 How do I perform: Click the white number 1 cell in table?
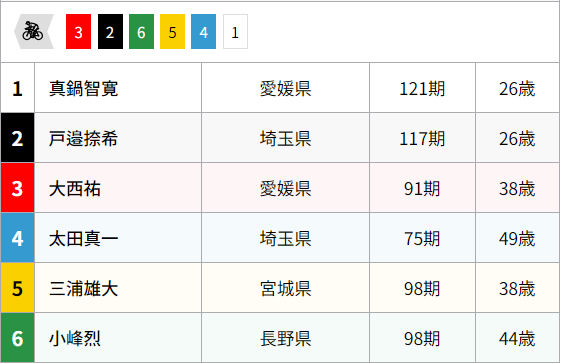tap(18, 88)
